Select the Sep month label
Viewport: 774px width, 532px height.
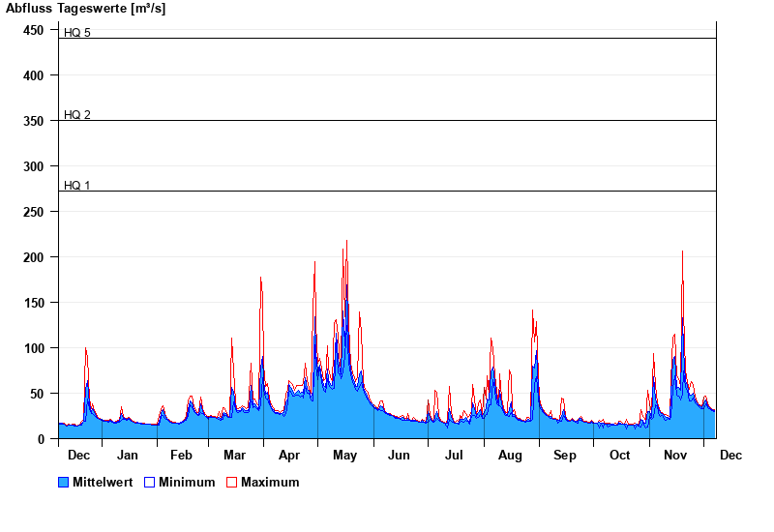(565, 456)
